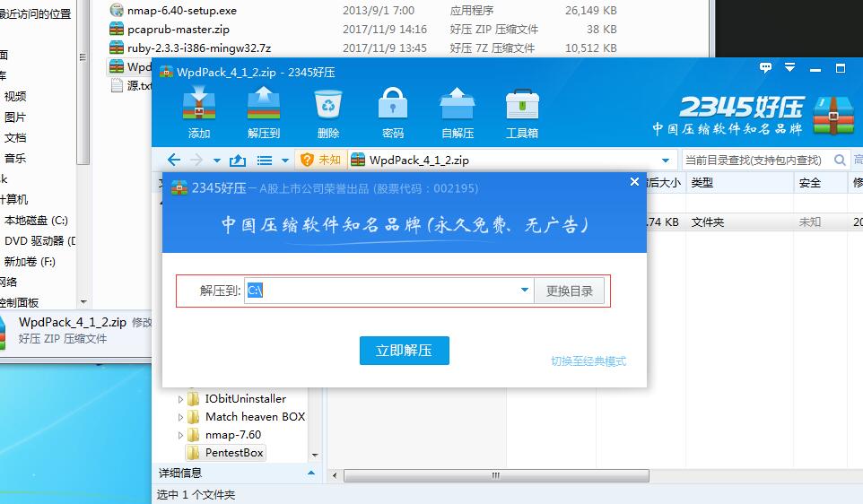
Task: Click the 立即解压 extract now button
Action: (404, 351)
